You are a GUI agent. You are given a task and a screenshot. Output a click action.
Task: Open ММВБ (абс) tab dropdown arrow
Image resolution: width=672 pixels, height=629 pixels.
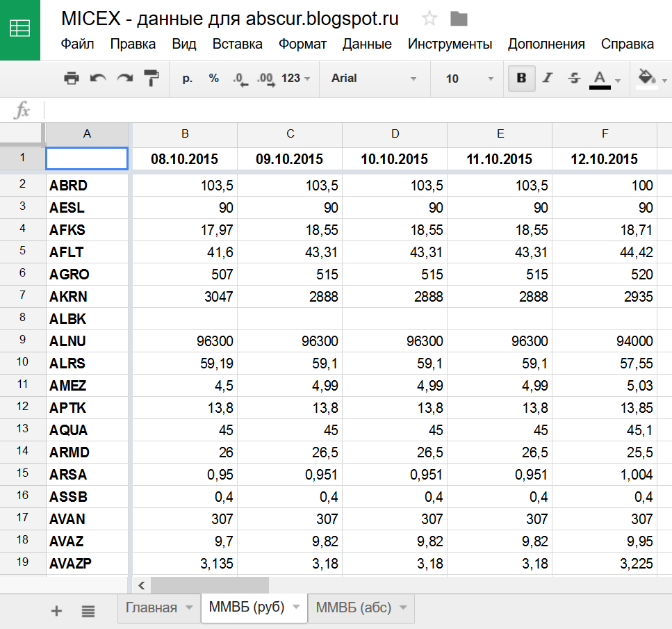(x=403, y=607)
